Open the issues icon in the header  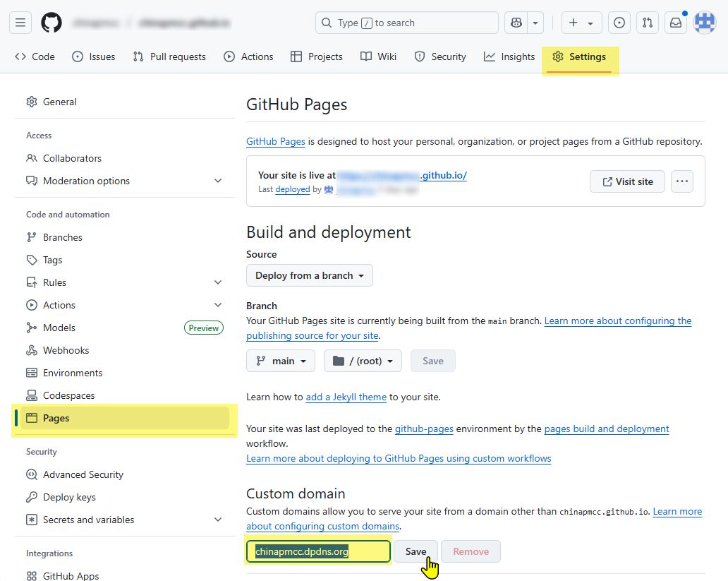[619, 23]
